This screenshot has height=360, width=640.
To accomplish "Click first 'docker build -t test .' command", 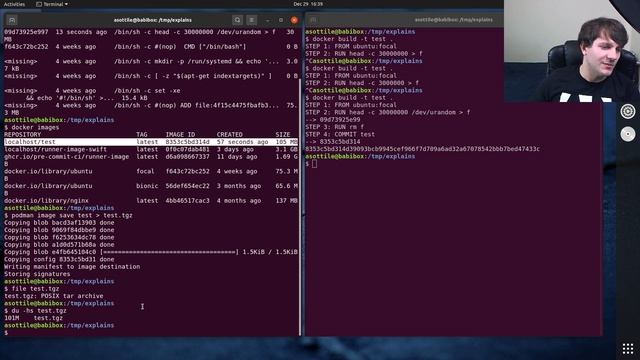I will pos(352,39).
